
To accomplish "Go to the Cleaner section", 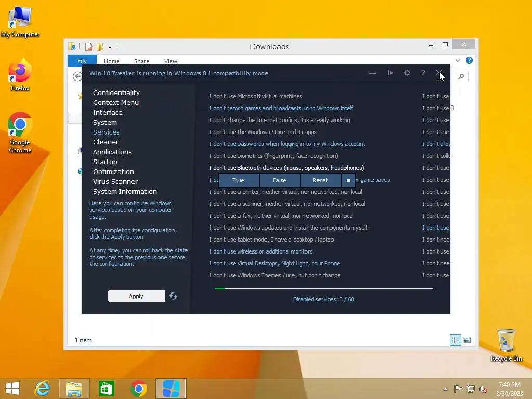I will pyautogui.click(x=105, y=142).
